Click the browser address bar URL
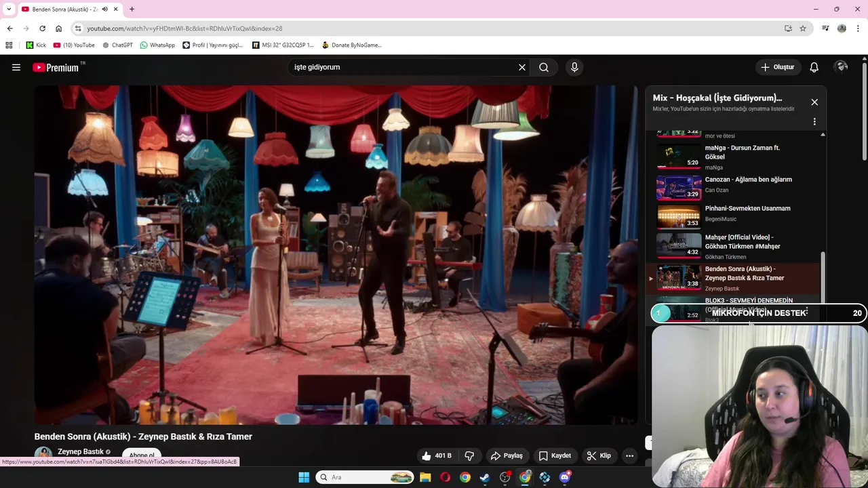868x488 pixels. 184,28
